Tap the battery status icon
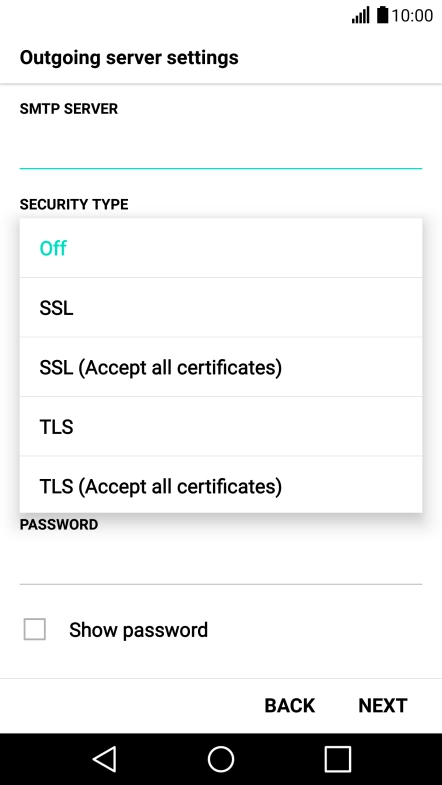This screenshot has width=442, height=785. tap(383, 15)
